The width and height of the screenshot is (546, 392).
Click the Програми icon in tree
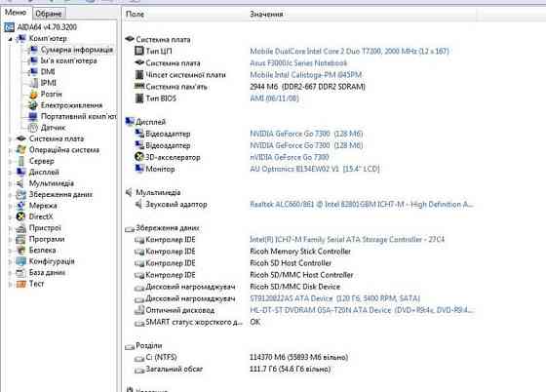[x=20, y=239]
